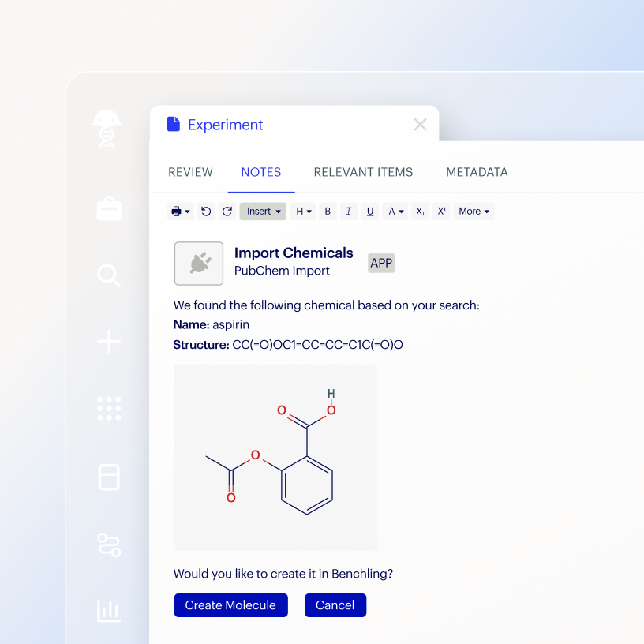Apply subscript formatting
The image size is (644, 644).
[x=420, y=212]
